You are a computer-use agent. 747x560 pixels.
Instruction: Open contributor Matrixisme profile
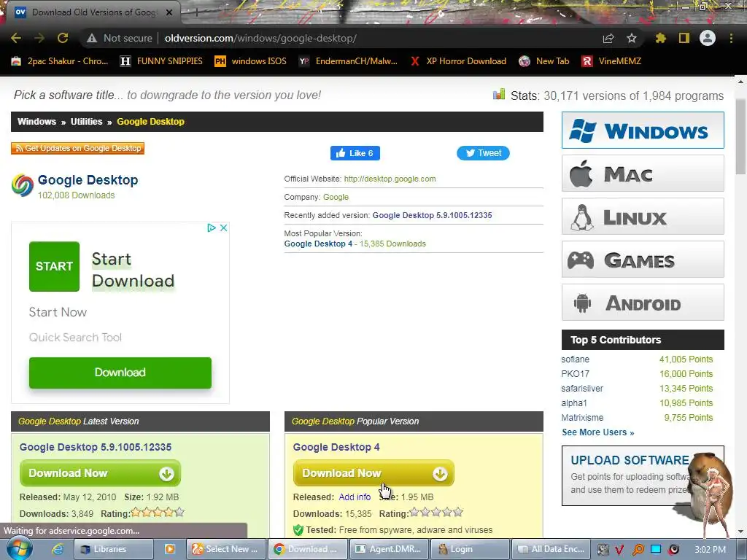tap(582, 418)
